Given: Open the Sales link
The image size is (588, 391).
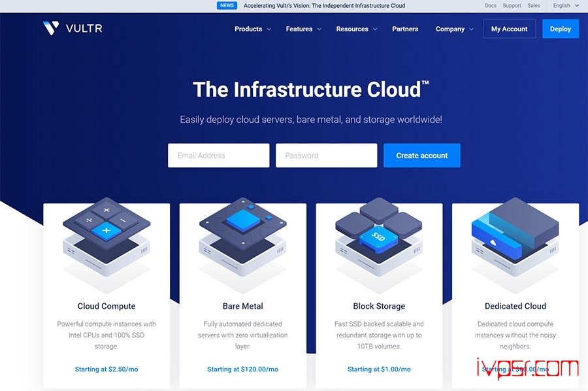Looking at the screenshot, I should click(x=534, y=6).
